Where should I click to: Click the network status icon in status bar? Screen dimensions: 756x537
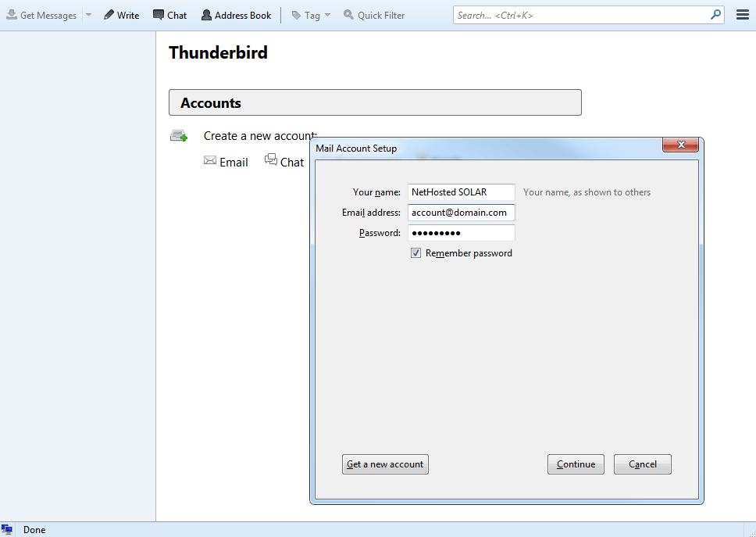[7, 530]
